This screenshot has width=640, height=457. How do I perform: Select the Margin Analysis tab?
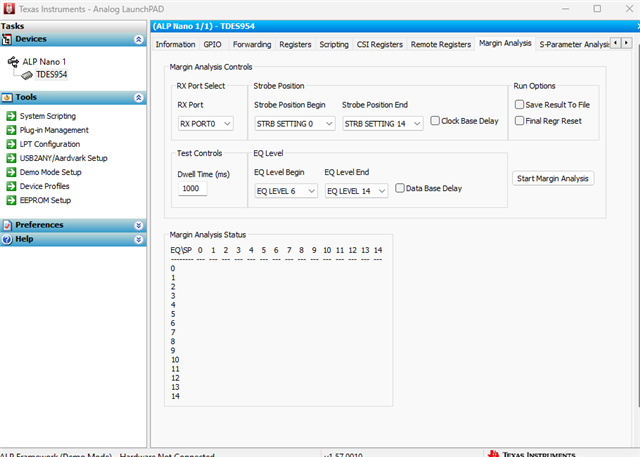click(505, 43)
